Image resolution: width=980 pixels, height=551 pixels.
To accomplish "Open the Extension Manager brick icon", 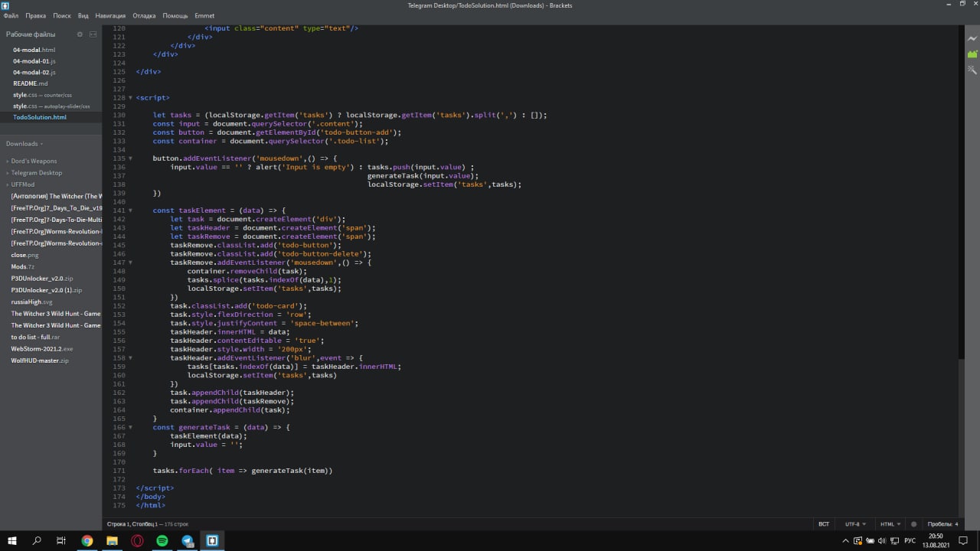I will click(x=972, y=54).
